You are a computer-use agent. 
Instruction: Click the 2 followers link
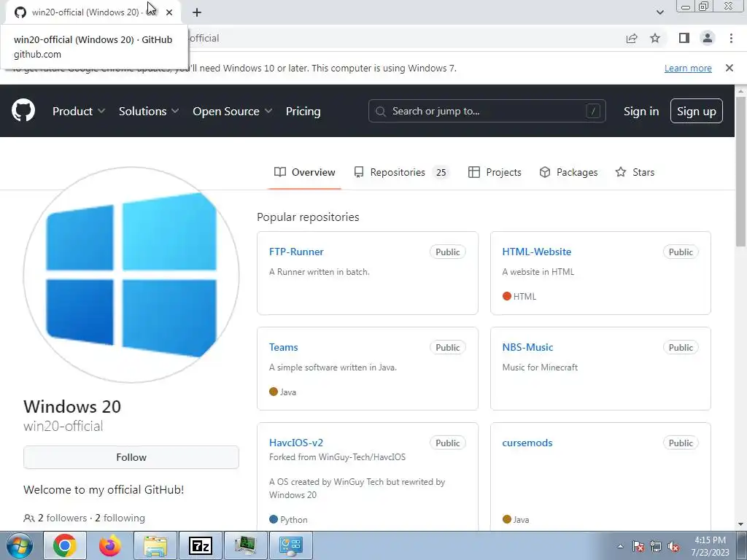click(x=62, y=518)
